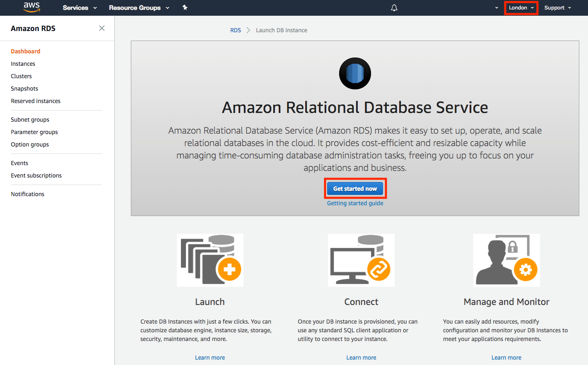Open Clusters in the sidebar
The width and height of the screenshot is (588, 365).
pos(21,76)
